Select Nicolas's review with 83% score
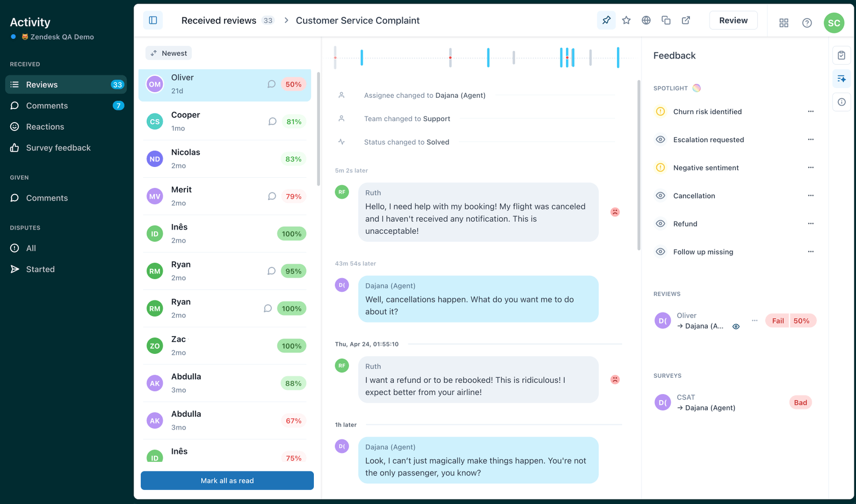This screenshot has width=856, height=504. pyautogui.click(x=226, y=158)
